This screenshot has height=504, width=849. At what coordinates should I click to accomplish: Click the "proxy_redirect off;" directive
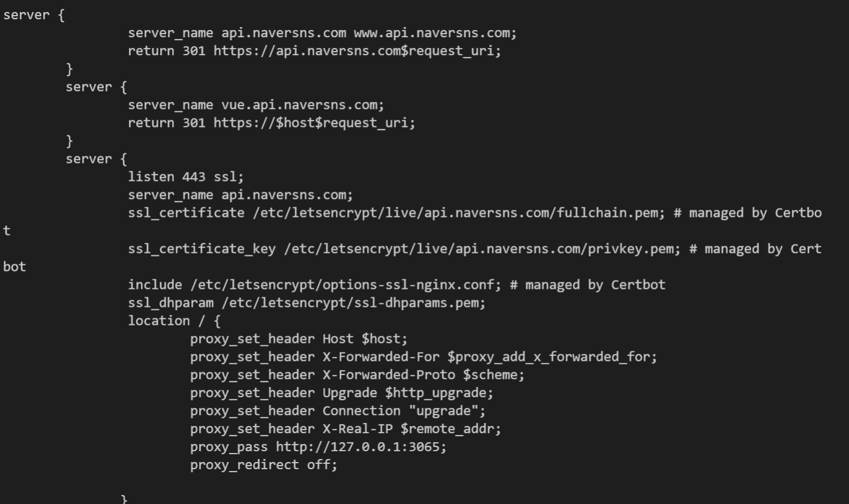(264, 464)
